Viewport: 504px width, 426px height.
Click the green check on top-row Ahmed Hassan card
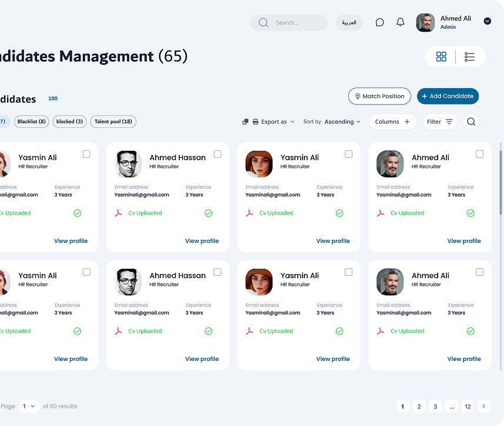coord(209,213)
